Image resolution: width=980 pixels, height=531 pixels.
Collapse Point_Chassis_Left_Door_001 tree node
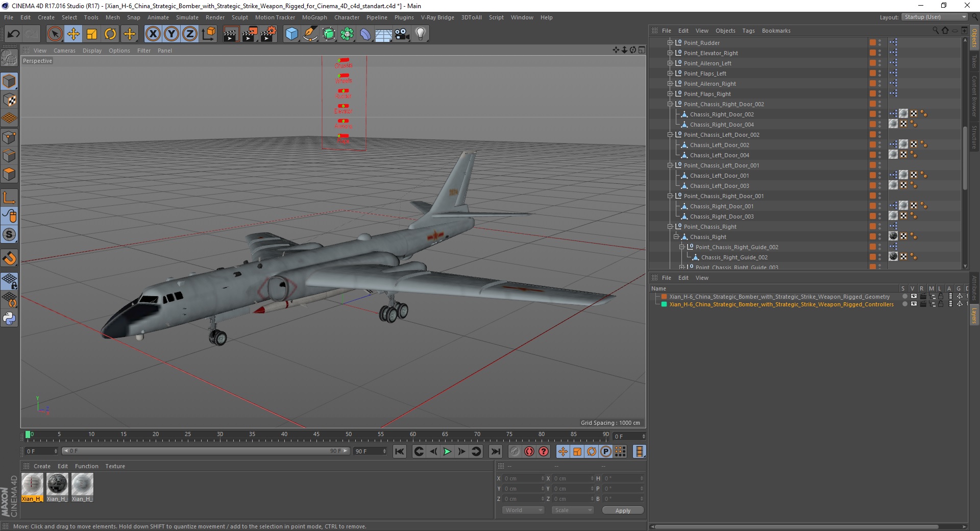[x=670, y=165]
